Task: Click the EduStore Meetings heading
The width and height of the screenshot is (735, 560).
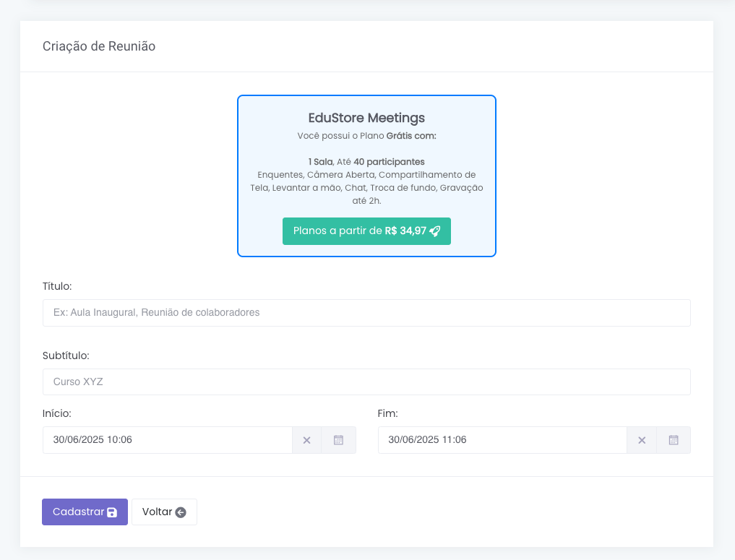Action: point(366,118)
